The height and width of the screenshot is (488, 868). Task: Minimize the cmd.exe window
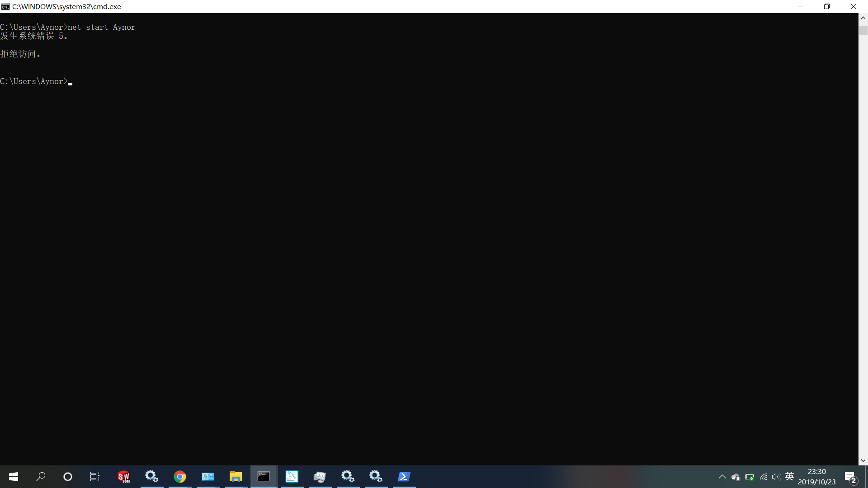[x=801, y=6]
